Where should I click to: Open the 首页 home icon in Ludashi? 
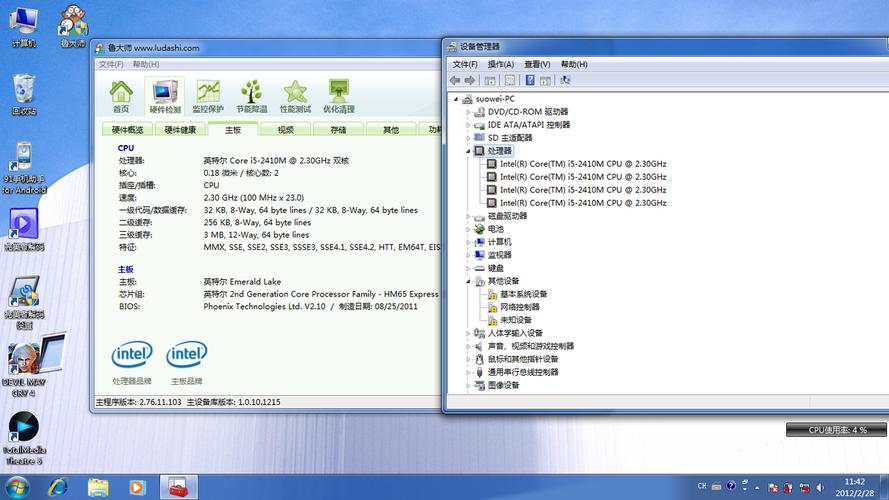(121, 96)
